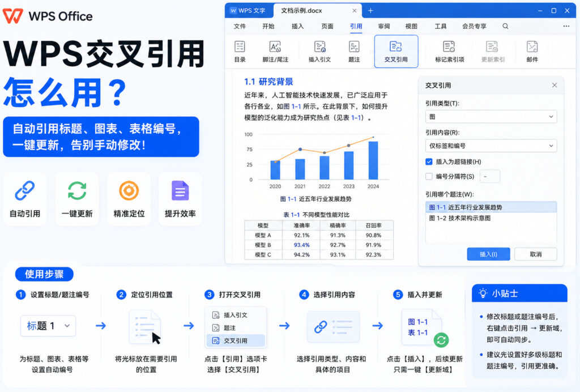Click the 小贴士 lightbulb icon
Image resolution: width=580 pixels, height=392 pixels.
click(483, 293)
